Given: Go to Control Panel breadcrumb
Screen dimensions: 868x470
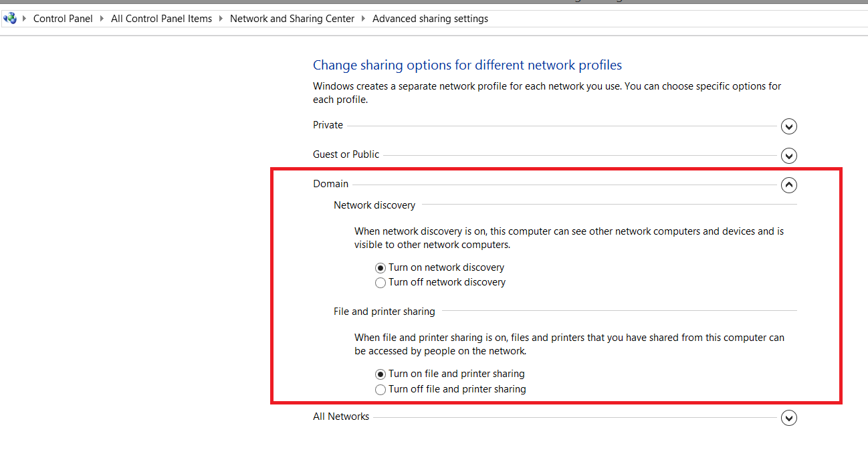Looking at the screenshot, I should (x=63, y=19).
